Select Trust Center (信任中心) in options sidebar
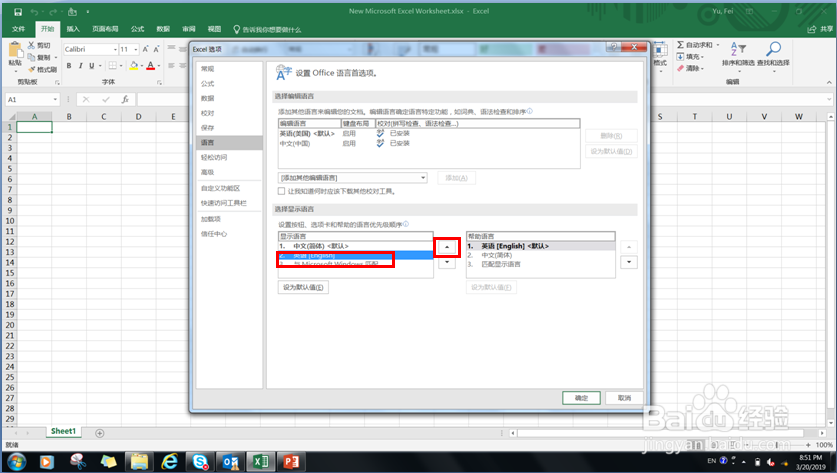837x473 pixels. [x=228, y=234]
